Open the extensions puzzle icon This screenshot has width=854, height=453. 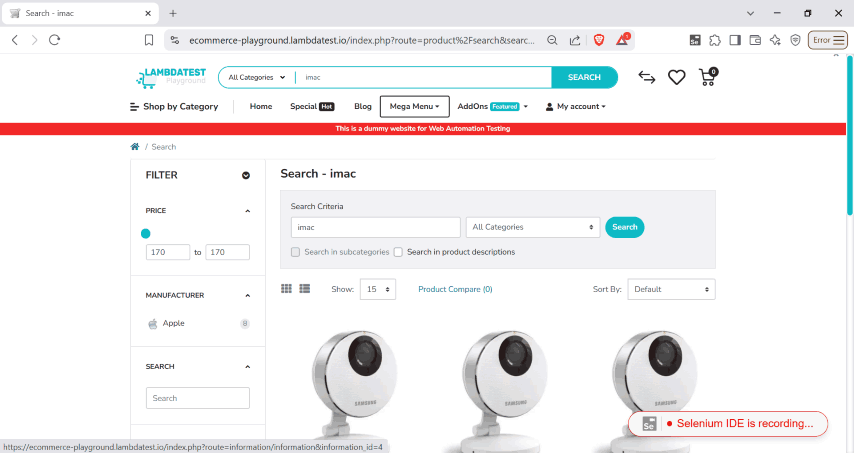pos(715,40)
